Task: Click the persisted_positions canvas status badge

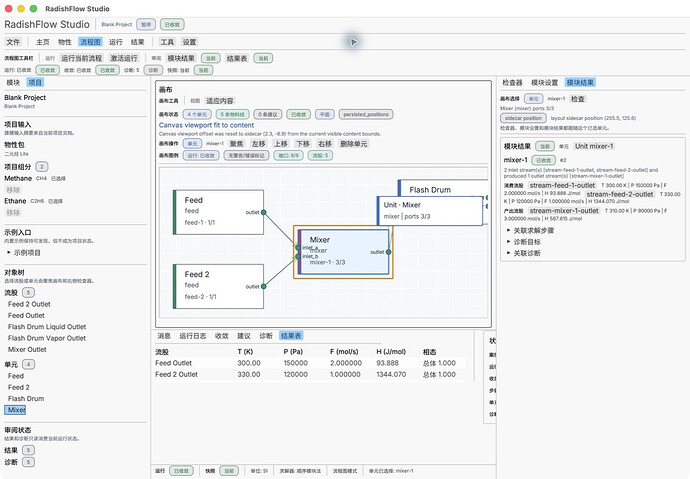Action: point(366,114)
